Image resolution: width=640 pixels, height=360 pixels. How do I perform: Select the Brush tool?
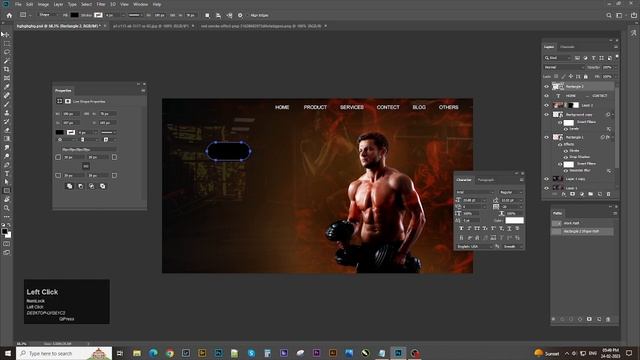7,104
